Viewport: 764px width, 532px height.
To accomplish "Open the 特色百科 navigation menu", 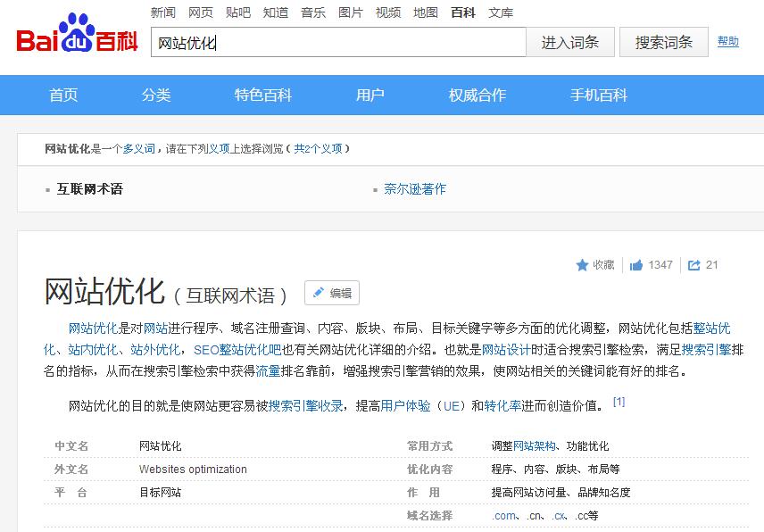I will (x=263, y=96).
